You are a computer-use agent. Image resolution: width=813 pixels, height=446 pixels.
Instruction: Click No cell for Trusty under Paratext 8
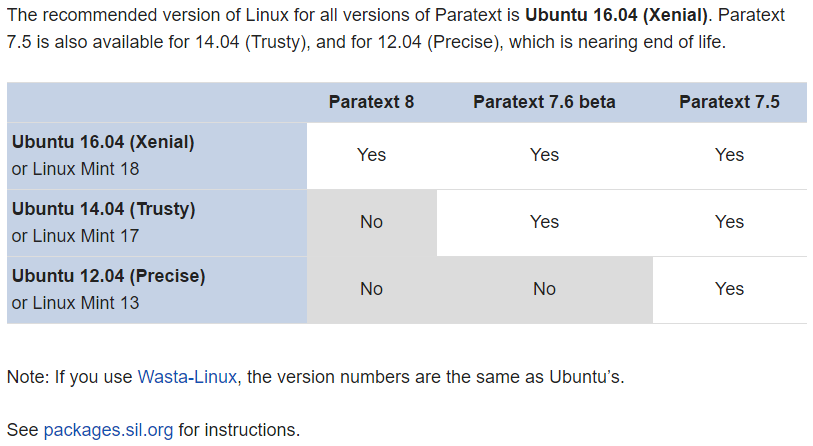pos(371,222)
